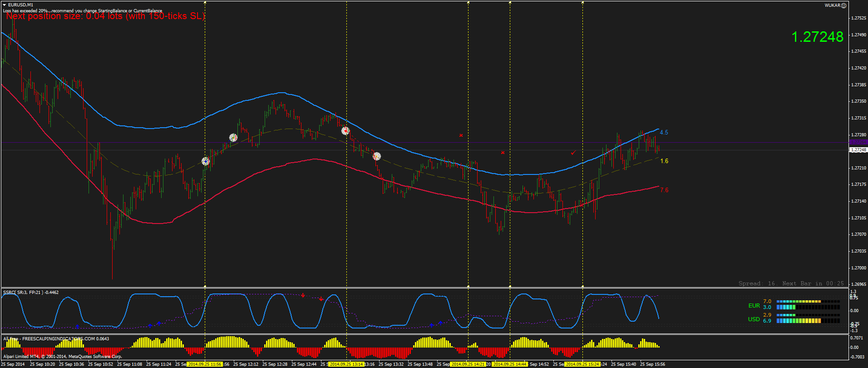Image resolution: width=868 pixels, height=368 pixels.
Task: Click the Alpari Limited MT4 copyright text
Action: pos(63,357)
